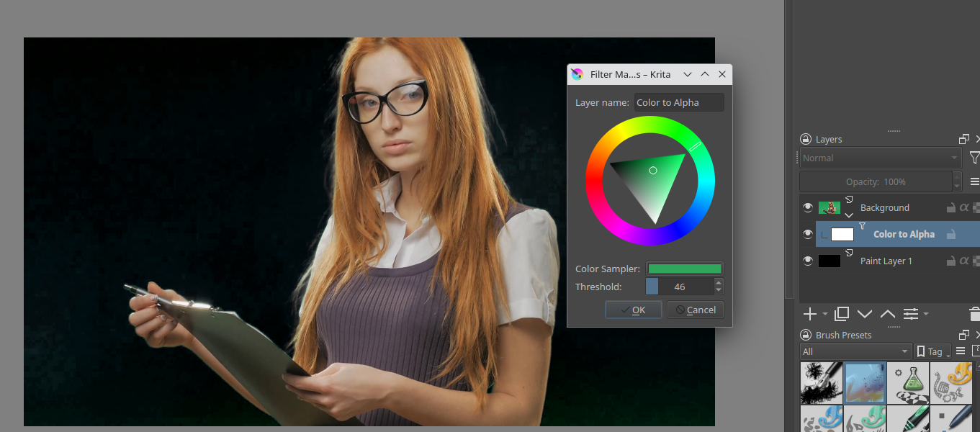
Task: Select Paint Layer 1 black thumbnail
Action: coord(830,261)
